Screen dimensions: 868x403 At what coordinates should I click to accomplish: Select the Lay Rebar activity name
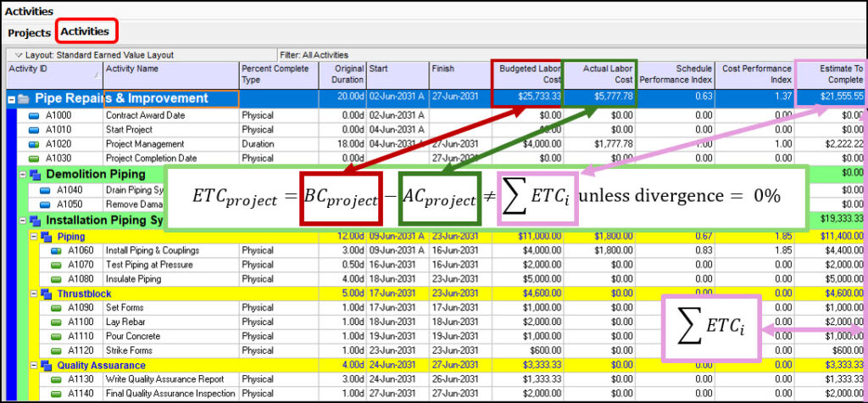(x=125, y=322)
